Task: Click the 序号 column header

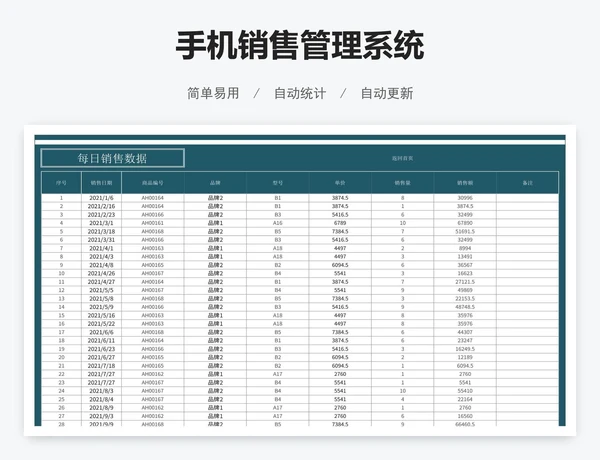Action: point(61,183)
